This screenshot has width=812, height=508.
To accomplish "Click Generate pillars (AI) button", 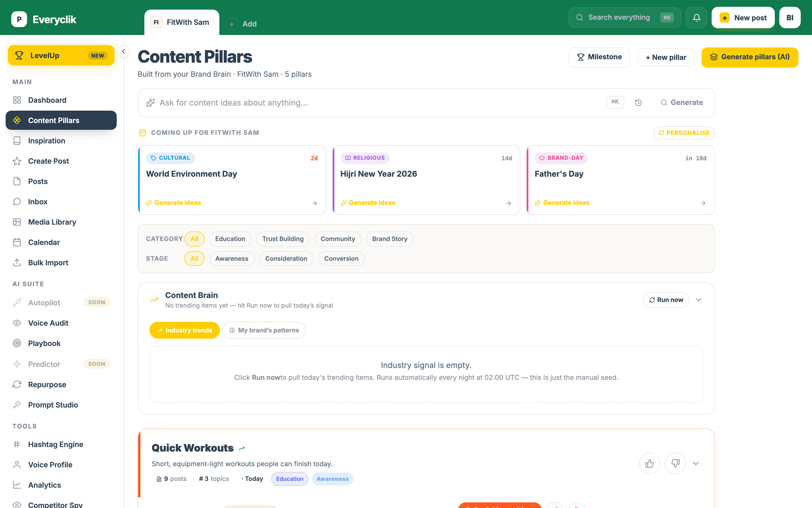I will 750,58.
